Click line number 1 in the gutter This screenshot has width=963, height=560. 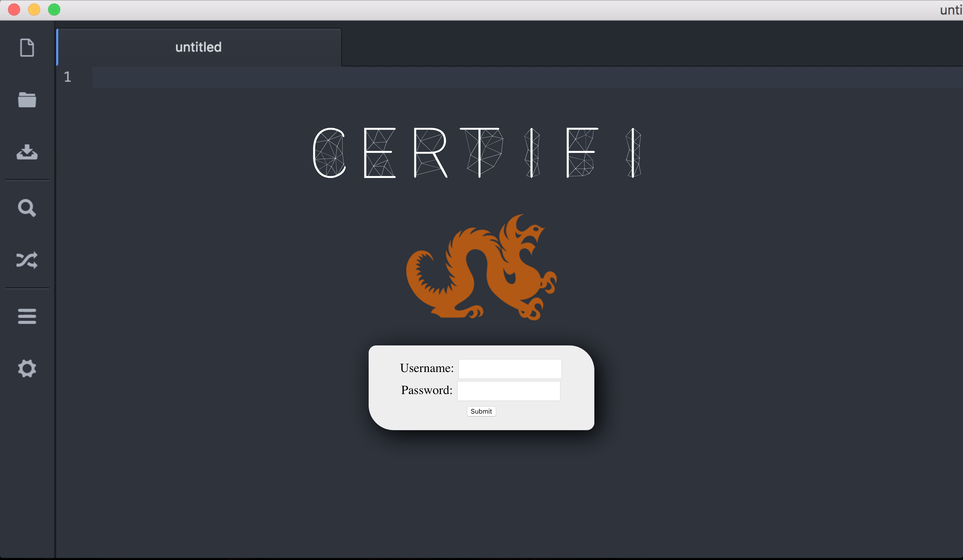pos(68,77)
